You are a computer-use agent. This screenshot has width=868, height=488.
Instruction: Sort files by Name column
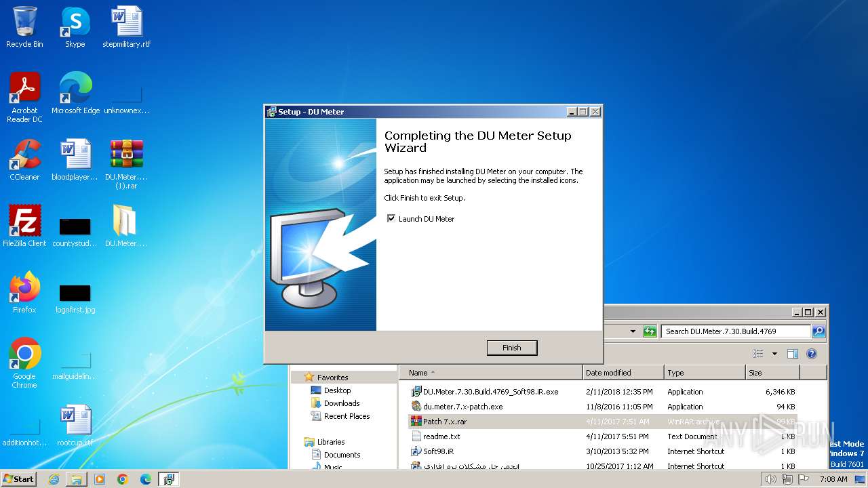[x=491, y=373]
